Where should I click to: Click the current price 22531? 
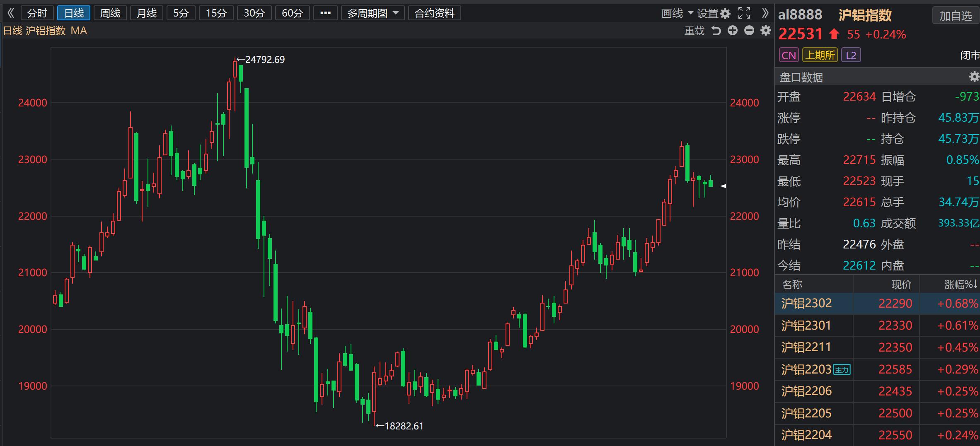(800, 34)
